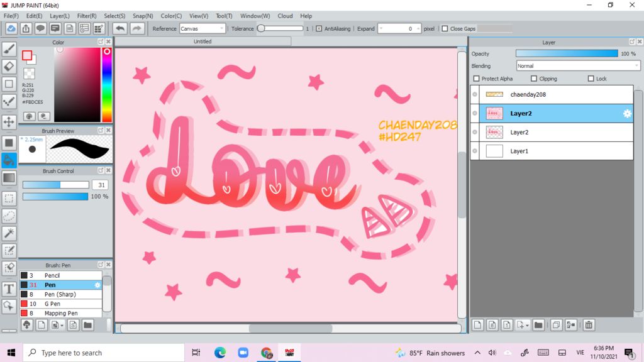Click the rainbow hue slider bar
This screenshot has width=644, height=362.
point(107,85)
